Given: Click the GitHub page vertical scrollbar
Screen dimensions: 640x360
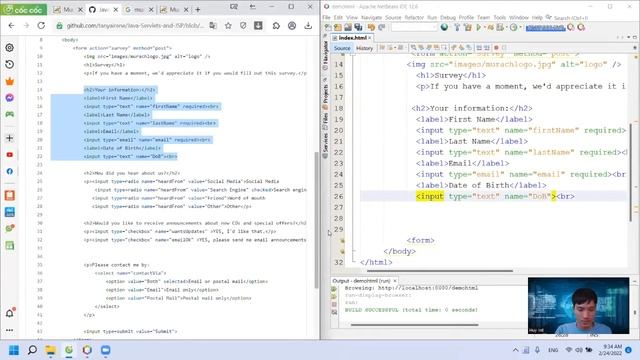Looking at the screenshot, I should (x=316, y=220).
